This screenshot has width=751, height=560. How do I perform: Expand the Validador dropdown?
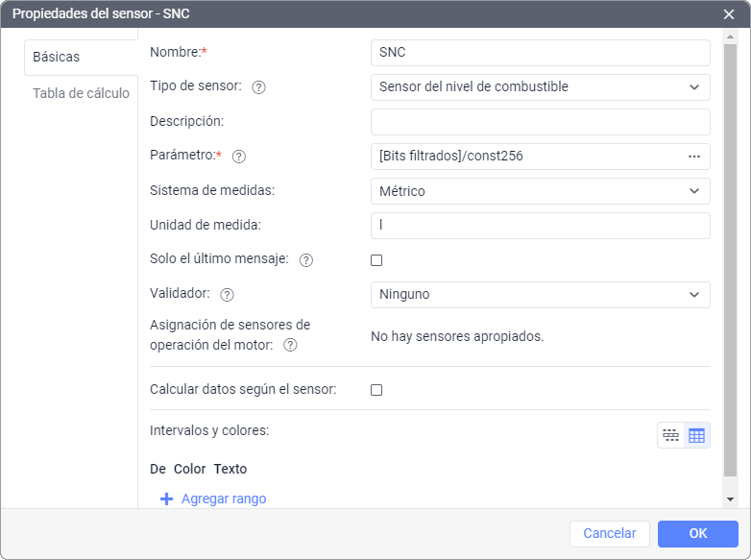pos(540,295)
